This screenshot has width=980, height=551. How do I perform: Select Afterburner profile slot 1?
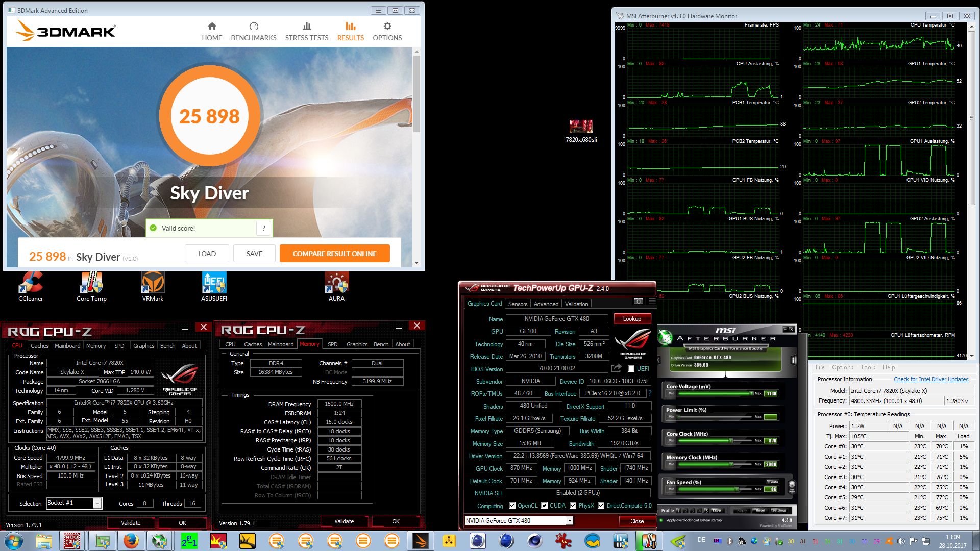click(x=678, y=510)
